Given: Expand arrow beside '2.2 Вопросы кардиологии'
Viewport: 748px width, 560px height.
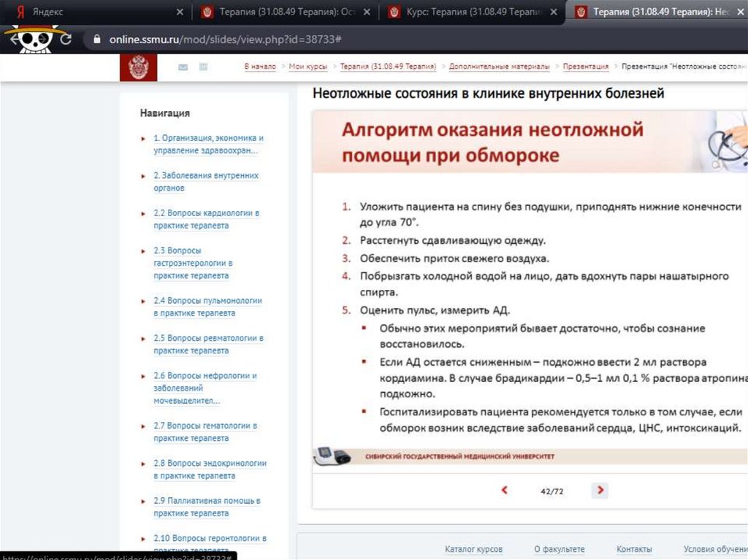Looking at the screenshot, I should pyautogui.click(x=143, y=214).
